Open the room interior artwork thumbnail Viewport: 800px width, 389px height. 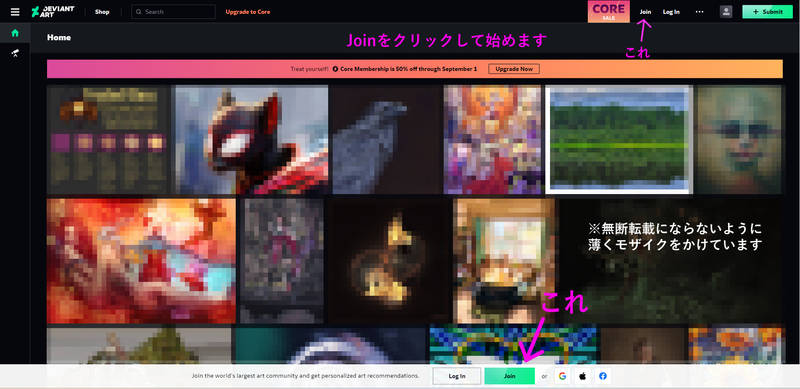(x=504, y=261)
